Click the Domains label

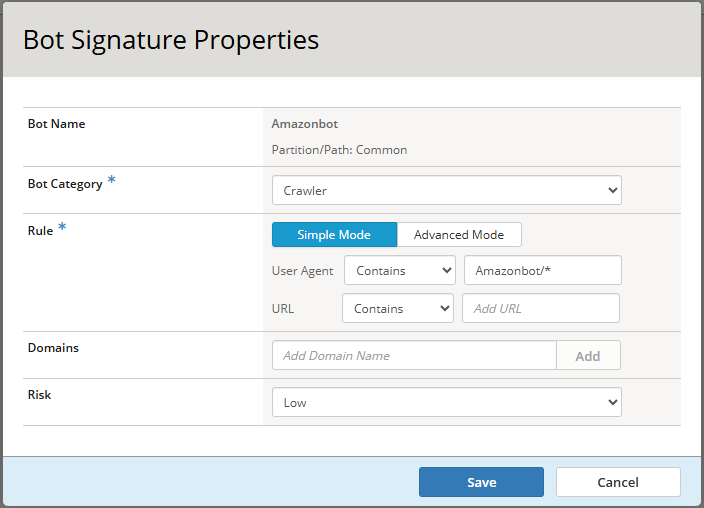tap(53, 348)
